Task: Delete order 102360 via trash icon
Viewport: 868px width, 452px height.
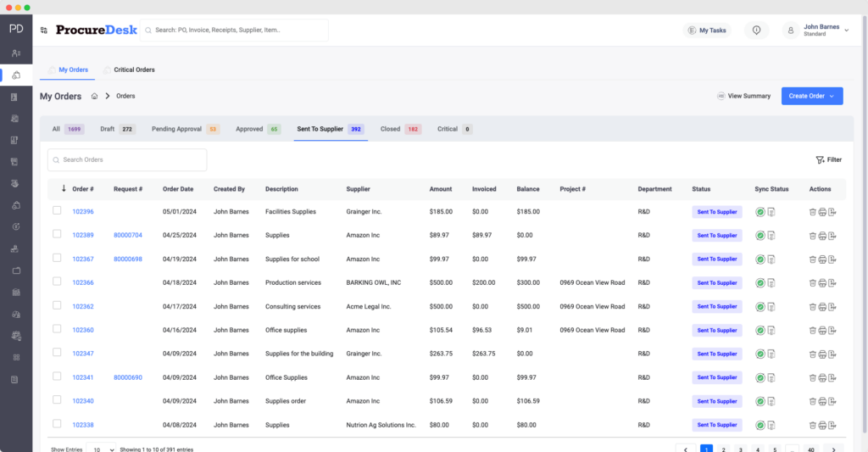Action: pyautogui.click(x=813, y=330)
